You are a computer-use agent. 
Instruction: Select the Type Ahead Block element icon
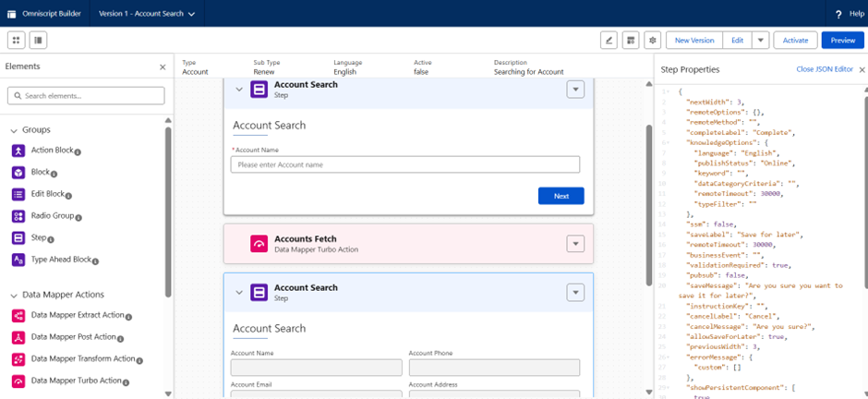pyautogui.click(x=18, y=260)
